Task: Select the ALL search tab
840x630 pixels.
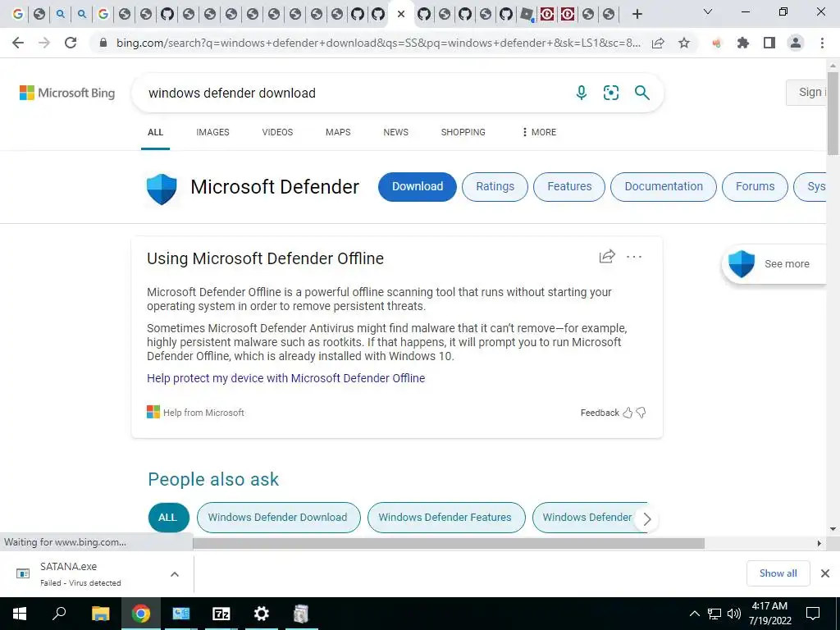Action: click(155, 132)
